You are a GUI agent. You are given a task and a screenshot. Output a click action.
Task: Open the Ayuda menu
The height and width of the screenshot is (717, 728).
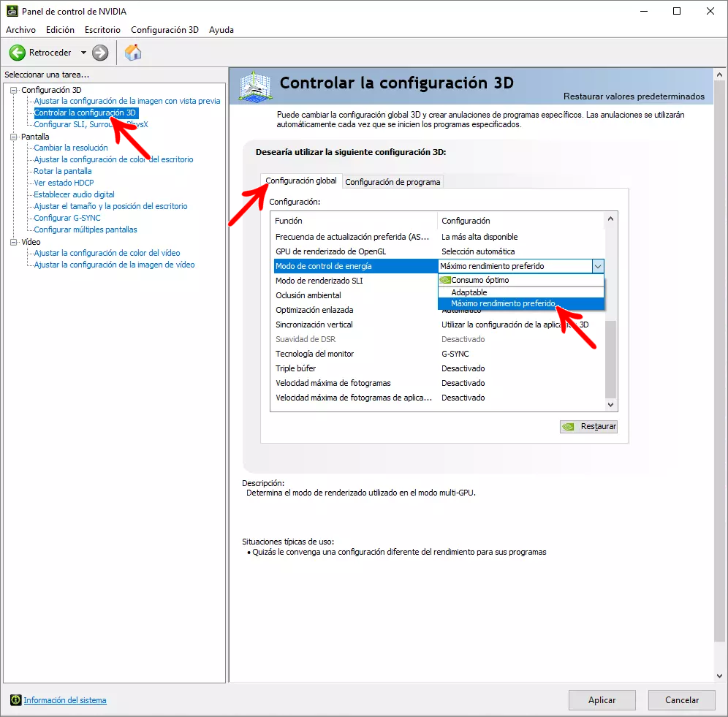221,30
